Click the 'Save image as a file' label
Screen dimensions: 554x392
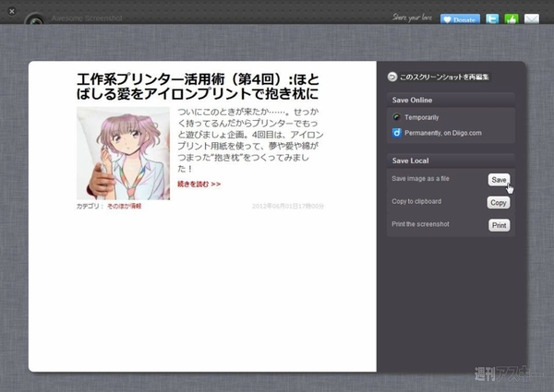[x=420, y=179]
